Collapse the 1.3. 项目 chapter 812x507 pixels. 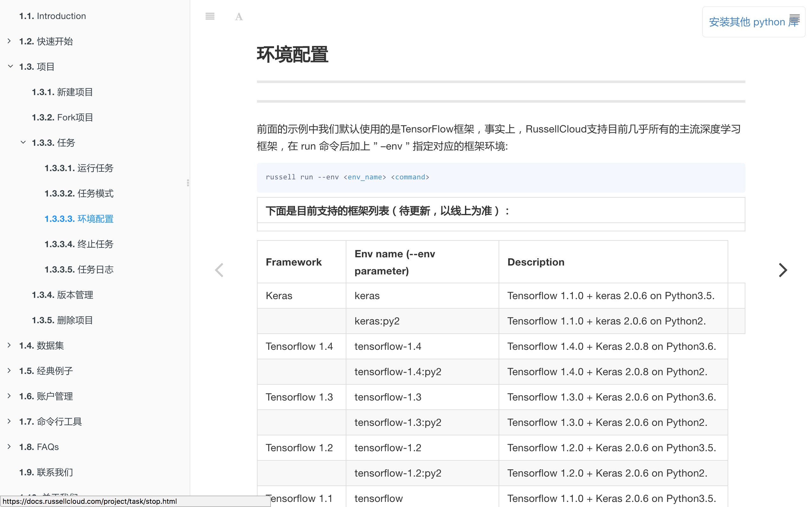coord(10,67)
